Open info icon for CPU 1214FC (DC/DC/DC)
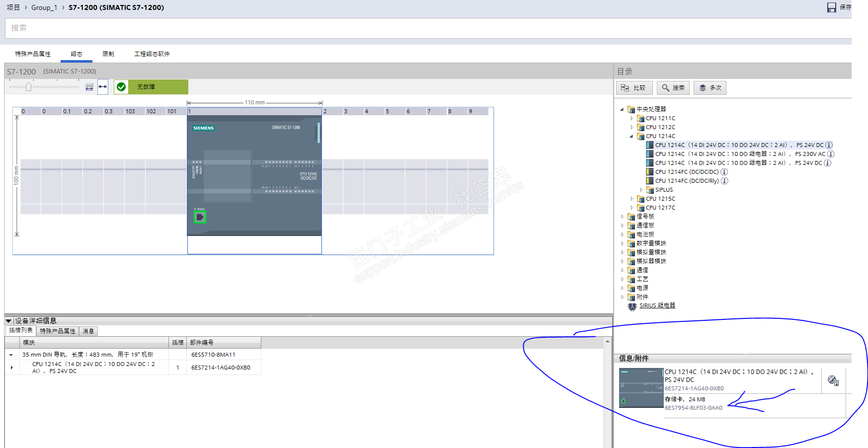The height and width of the screenshot is (448, 868). point(724,172)
